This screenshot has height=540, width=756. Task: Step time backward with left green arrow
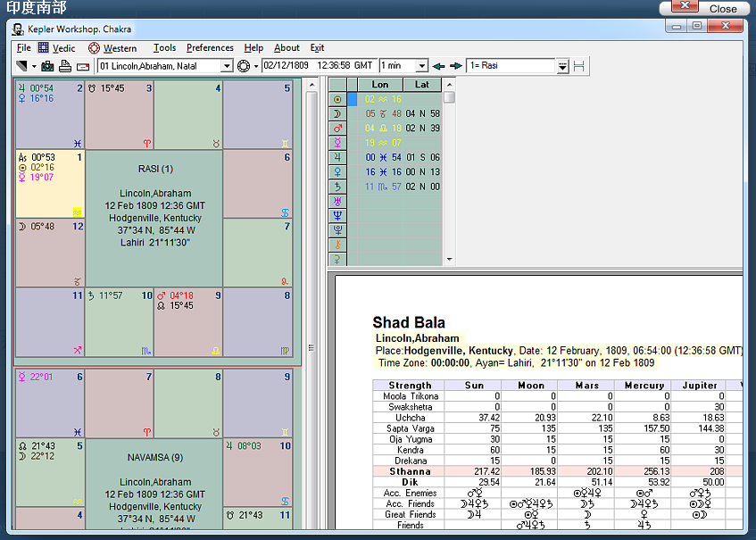(438, 66)
